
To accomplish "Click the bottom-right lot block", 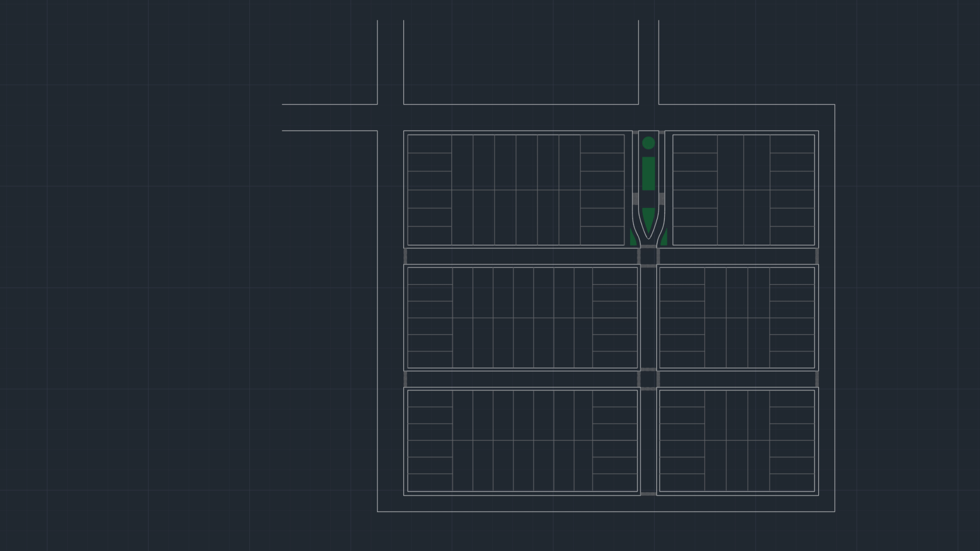I will pos(737,441).
